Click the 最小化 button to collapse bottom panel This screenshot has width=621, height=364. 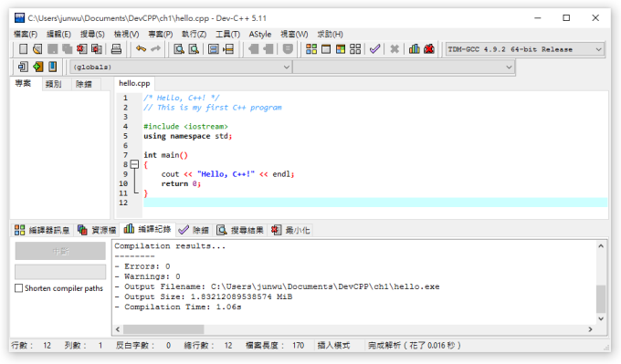click(x=290, y=230)
